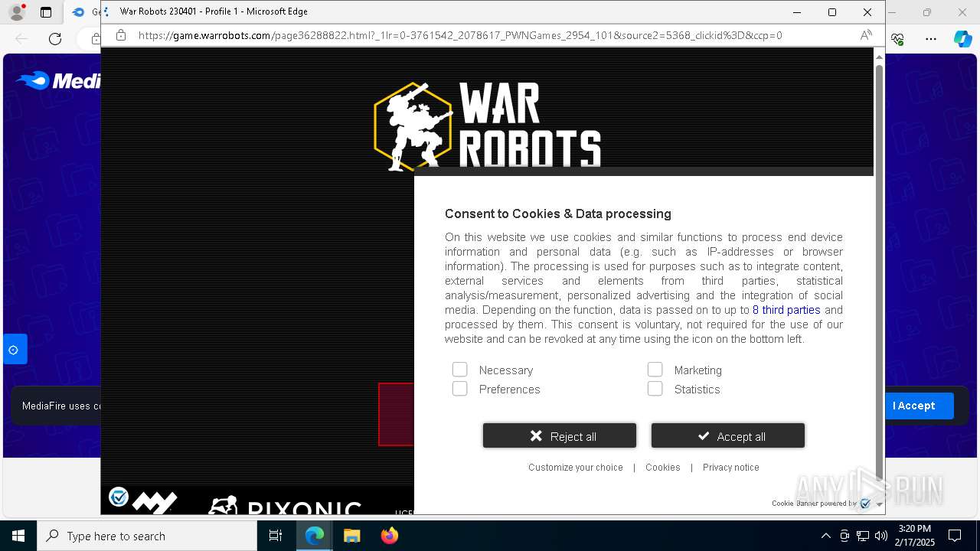
Task: Click the cookie consent badge icon bottom-left of page
Action: 119,497
